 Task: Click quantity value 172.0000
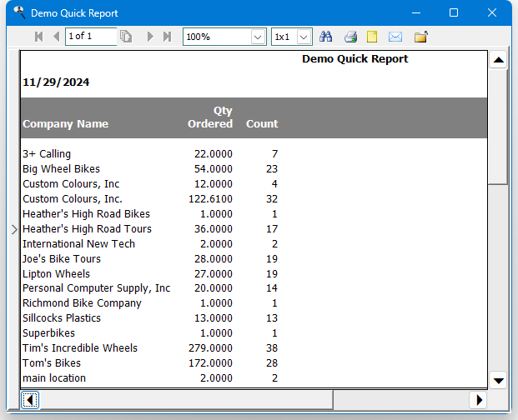coord(210,363)
